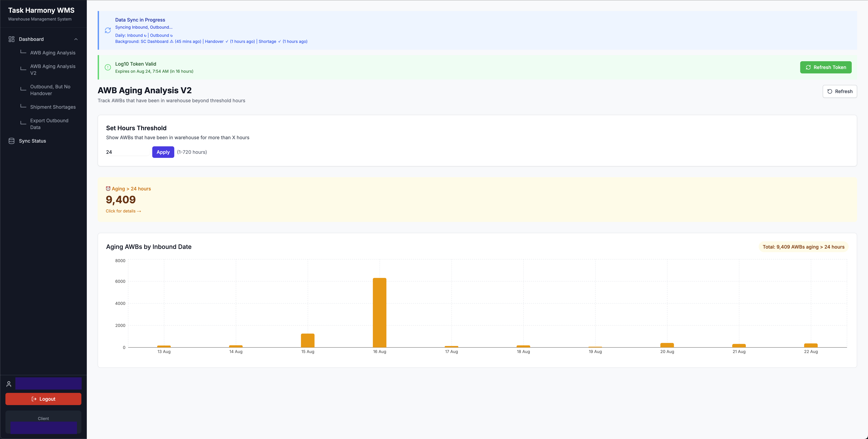Open Outbound, But No Handover page
This screenshot has height=439, width=868.
coord(50,90)
